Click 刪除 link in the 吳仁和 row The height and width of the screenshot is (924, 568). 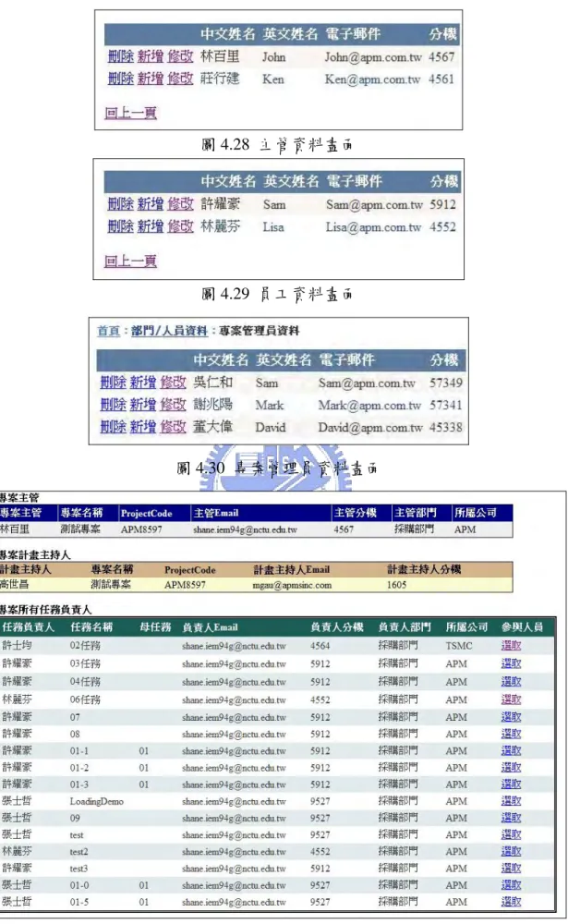click(x=113, y=383)
